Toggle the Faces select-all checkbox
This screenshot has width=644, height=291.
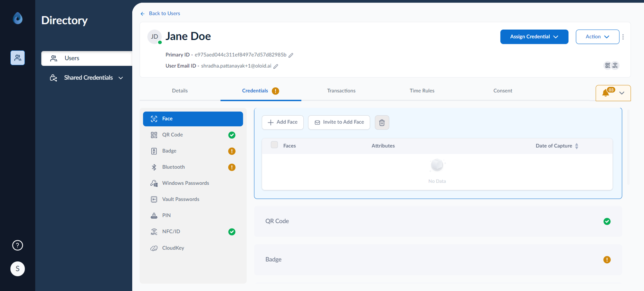[274, 145]
